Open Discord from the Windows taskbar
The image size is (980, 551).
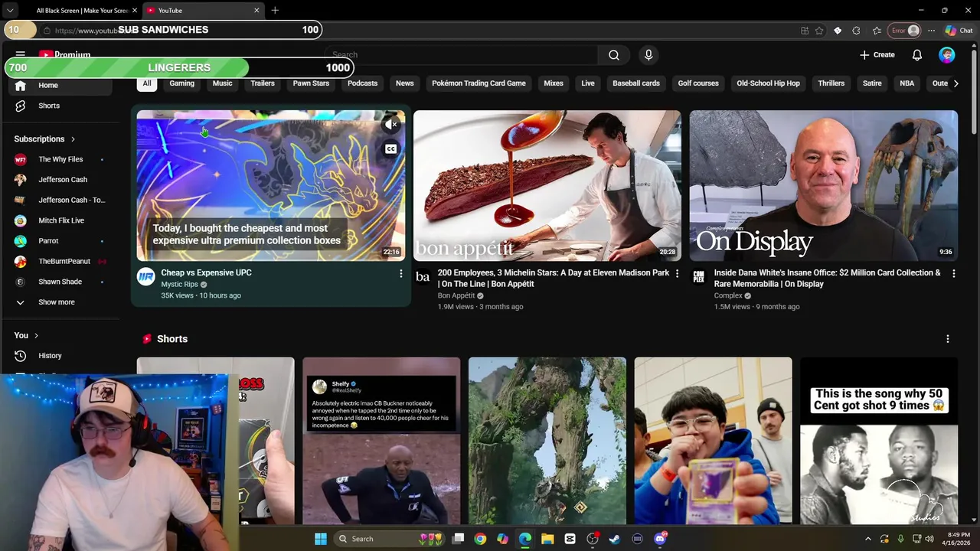660,539
